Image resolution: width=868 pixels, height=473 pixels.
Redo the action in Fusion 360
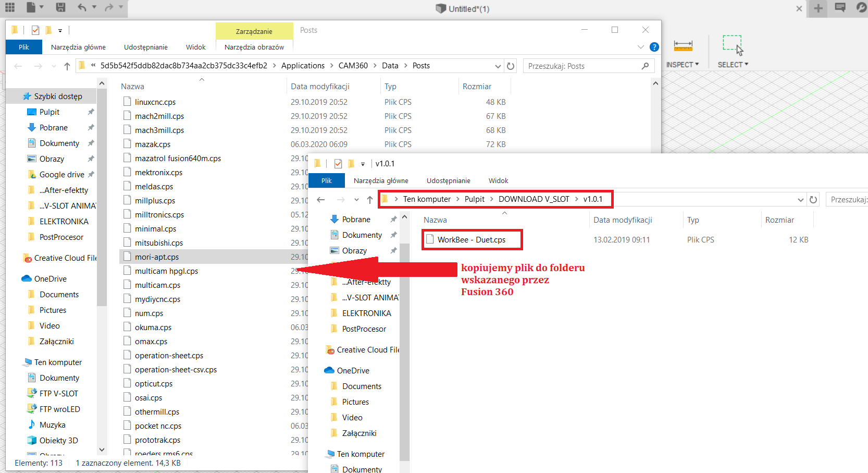coord(109,7)
